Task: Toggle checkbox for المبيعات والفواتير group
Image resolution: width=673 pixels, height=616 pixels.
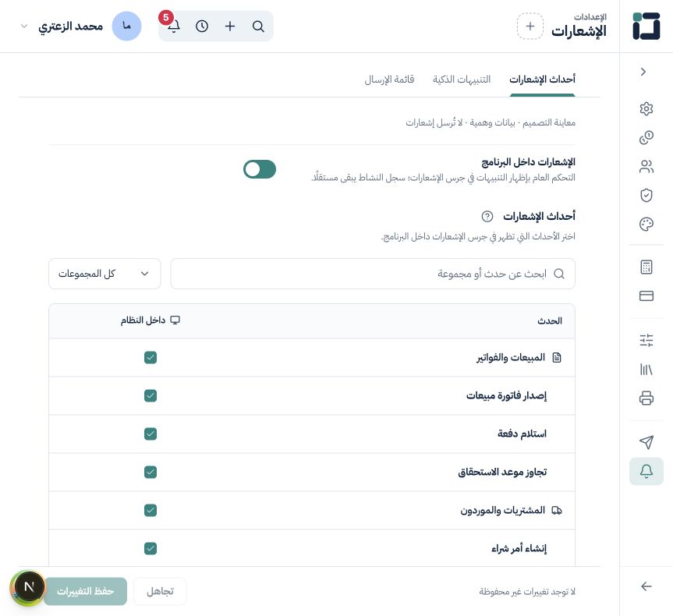Action: pos(151,358)
